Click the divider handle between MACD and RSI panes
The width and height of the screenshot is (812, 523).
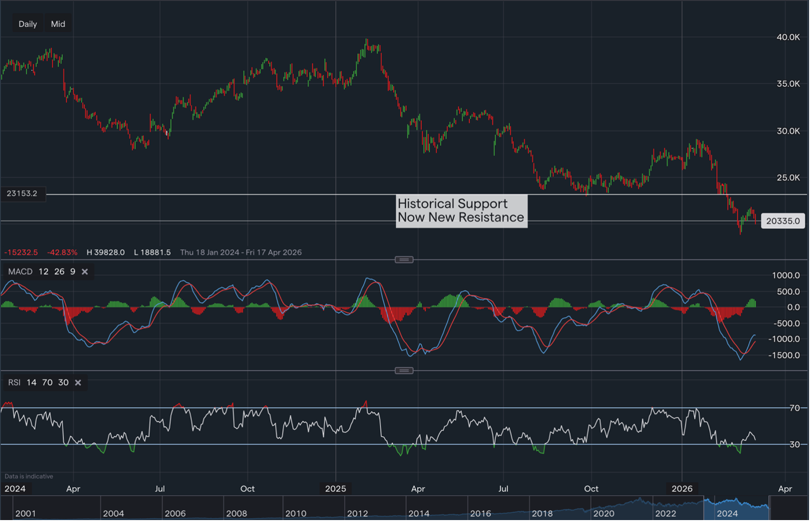pyautogui.click(x=404, y=370)
